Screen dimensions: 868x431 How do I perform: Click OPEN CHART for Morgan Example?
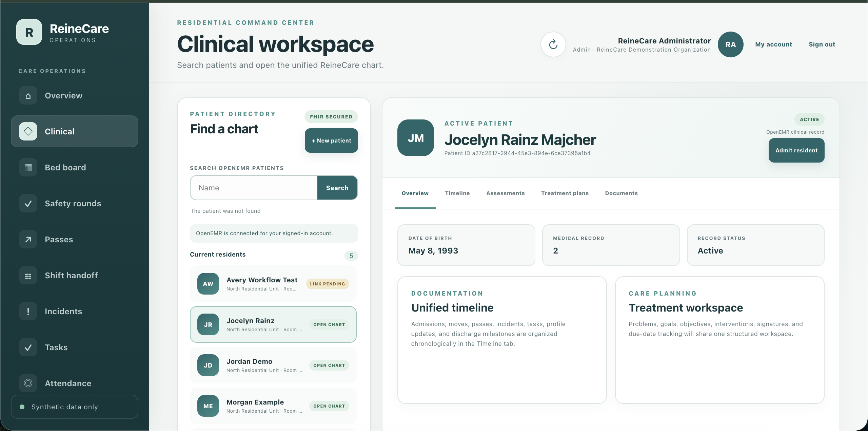[x=329, y=406]
